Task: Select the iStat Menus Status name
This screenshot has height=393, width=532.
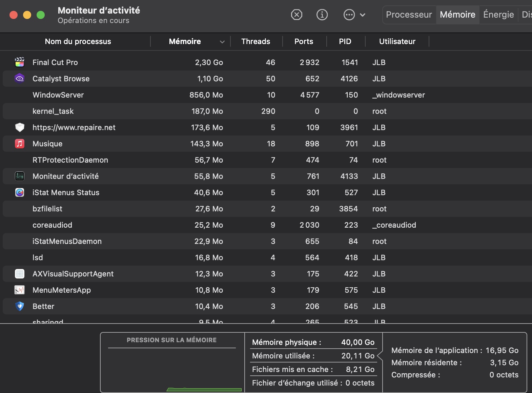Action: [66, 192]
